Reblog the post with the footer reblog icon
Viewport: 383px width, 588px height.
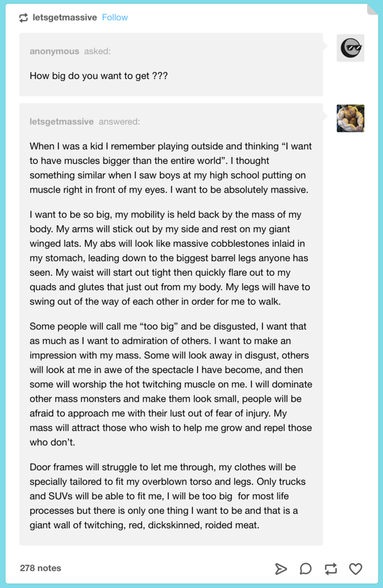pyautogui.click(x=330, y=569)
